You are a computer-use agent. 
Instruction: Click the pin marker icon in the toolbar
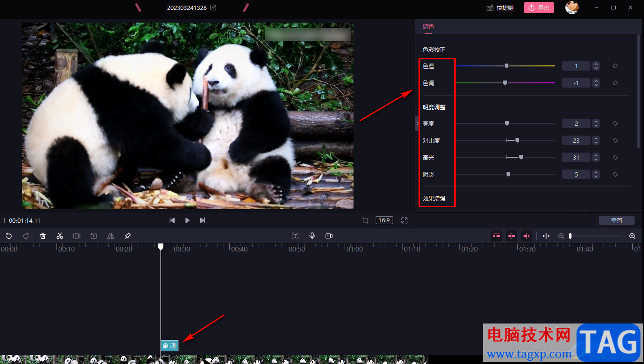[x=128, y=236]
